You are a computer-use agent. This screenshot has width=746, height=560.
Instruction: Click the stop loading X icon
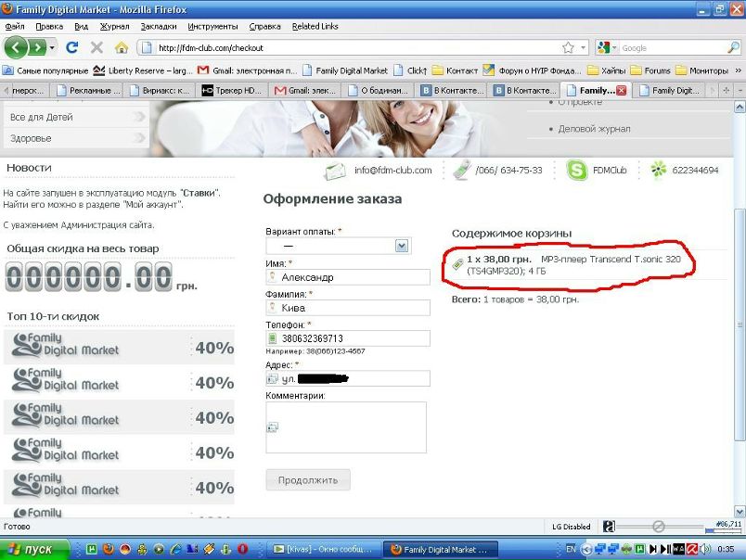(96, 47)
